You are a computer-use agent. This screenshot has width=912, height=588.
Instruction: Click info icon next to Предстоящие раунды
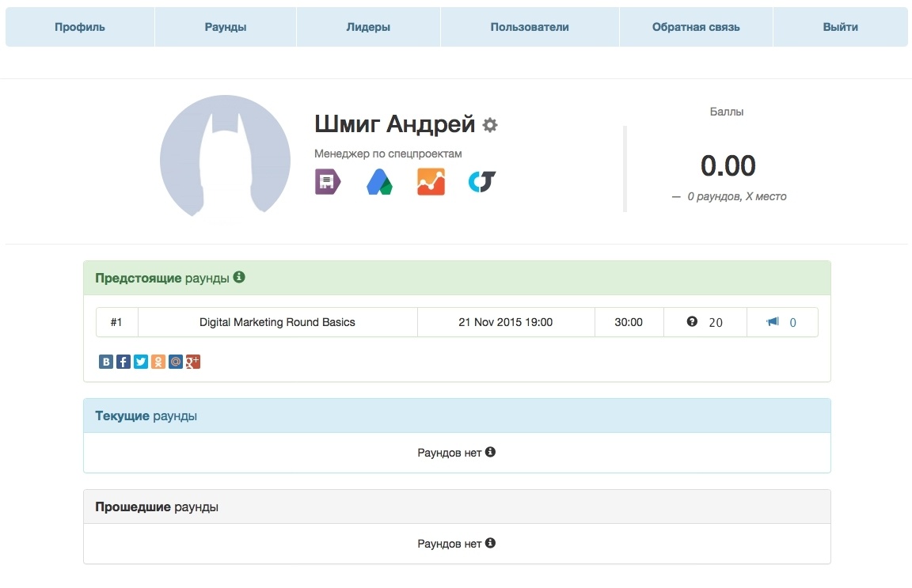point(239,278)
